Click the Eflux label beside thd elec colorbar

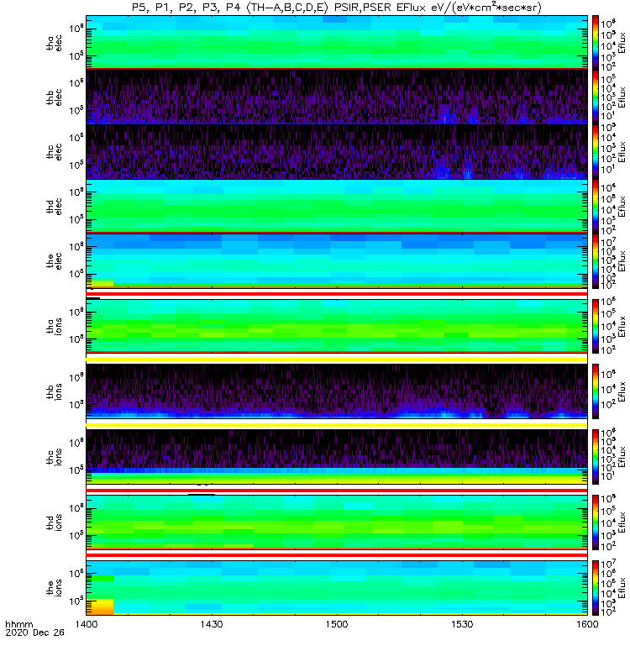622,206
